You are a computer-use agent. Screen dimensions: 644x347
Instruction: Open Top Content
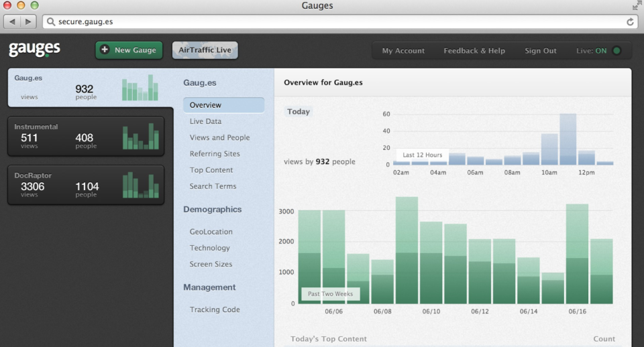[211, 170]
